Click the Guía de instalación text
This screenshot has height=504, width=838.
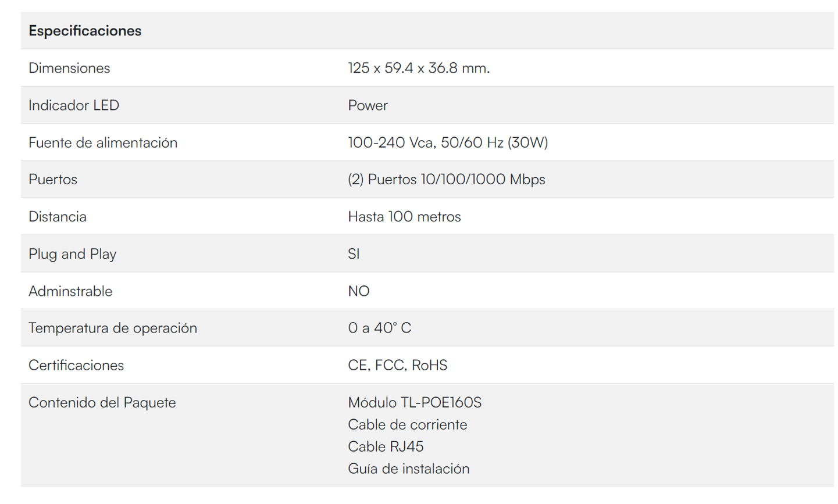point(408,469)
